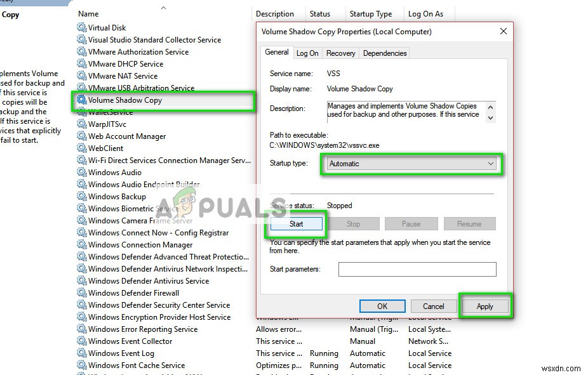Viewport: 588px width, 375px height.
Task: Click the executable path C:\WINDOWS\system32\vssvc.exe
Action: click(324, 145)
